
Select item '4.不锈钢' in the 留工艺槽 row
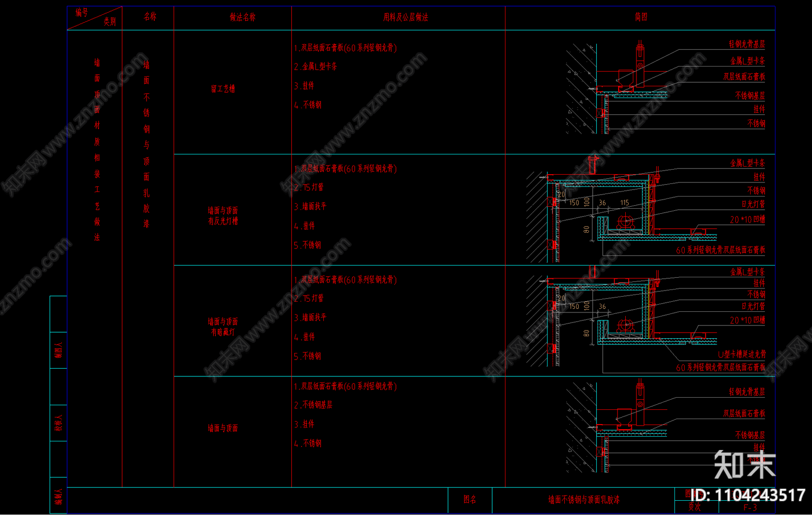pos(308,105)
